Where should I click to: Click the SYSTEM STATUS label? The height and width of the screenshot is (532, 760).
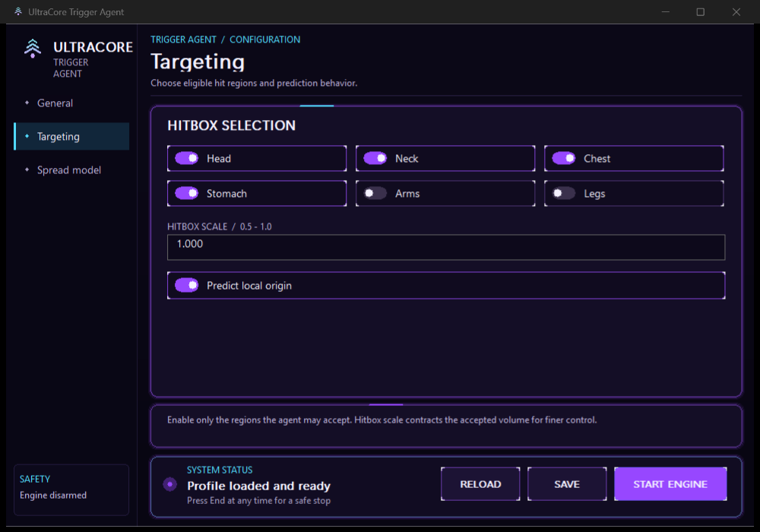pos(220,470)
